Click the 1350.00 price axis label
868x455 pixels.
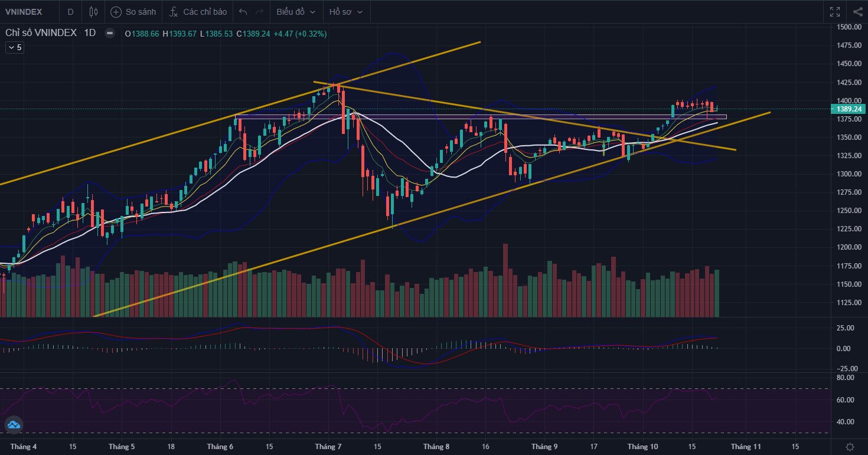(x=850, y=138)
